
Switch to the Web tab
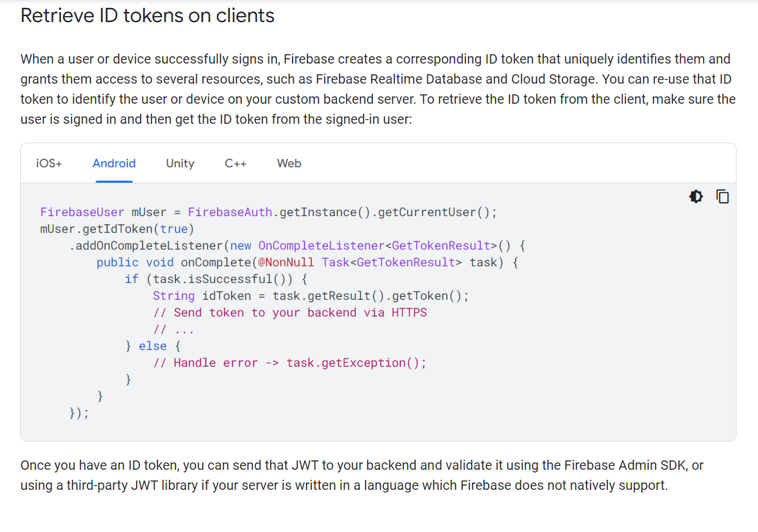click(289, 163)
